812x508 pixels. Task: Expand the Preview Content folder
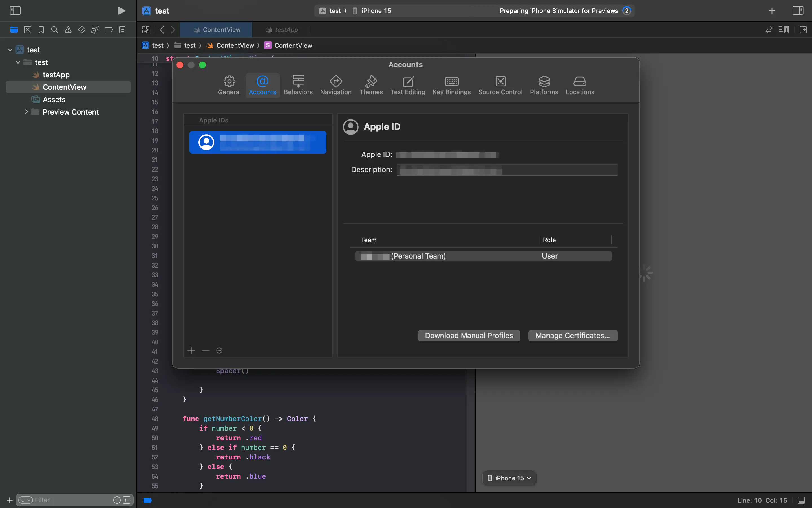coord(26,112)
